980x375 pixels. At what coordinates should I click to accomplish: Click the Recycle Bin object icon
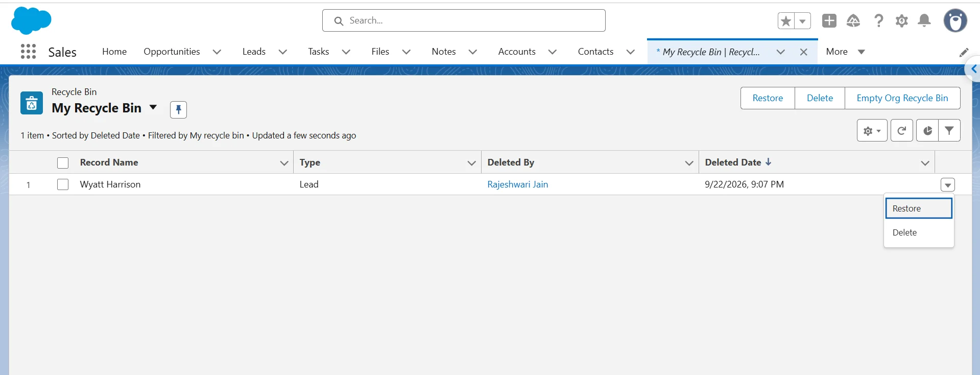click(32, 103)
